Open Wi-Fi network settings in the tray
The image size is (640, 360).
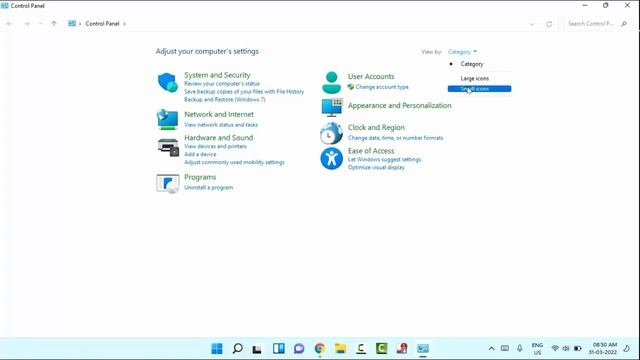coord(555,349)
